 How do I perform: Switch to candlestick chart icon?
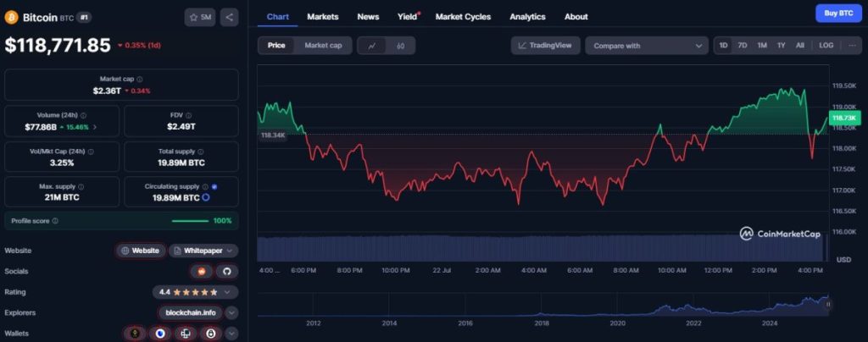(x=400, y=46)
